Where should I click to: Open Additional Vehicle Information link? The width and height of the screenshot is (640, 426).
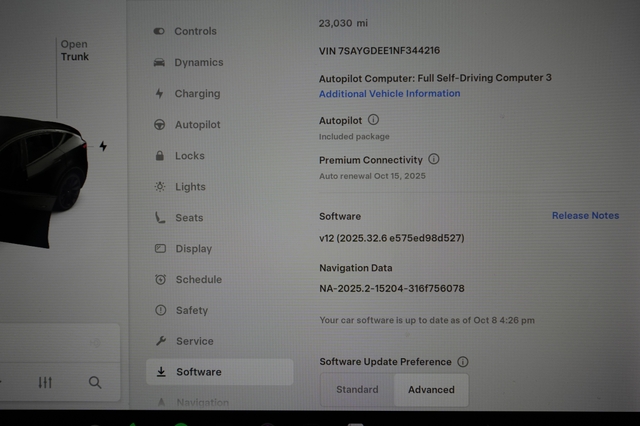tap(389, 93)
